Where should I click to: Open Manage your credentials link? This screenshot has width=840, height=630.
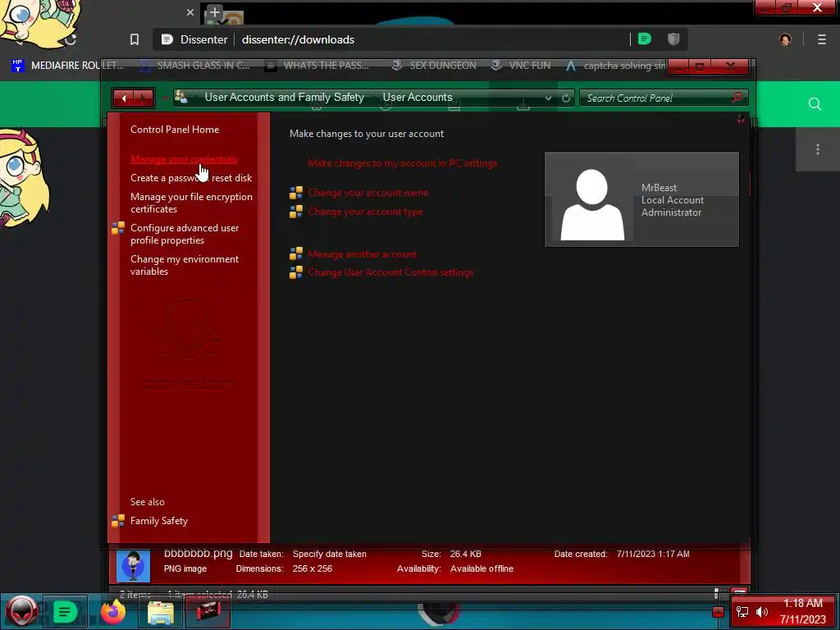184,159
